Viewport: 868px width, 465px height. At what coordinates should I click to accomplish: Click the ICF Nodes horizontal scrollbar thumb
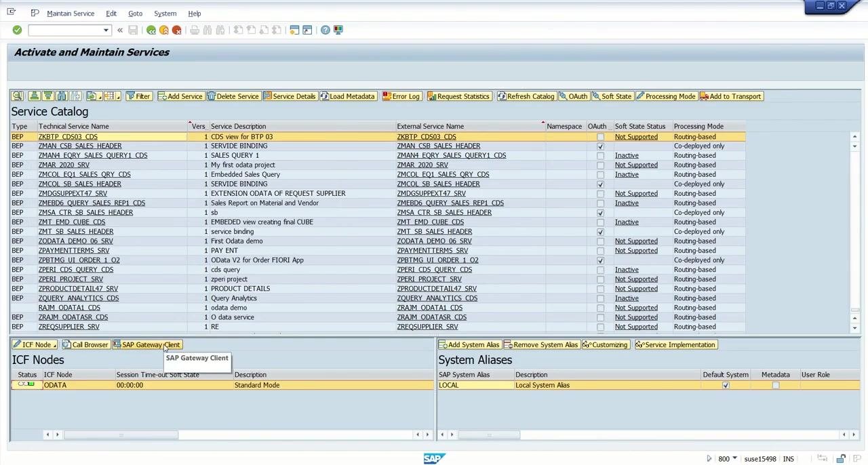(121, 434)
